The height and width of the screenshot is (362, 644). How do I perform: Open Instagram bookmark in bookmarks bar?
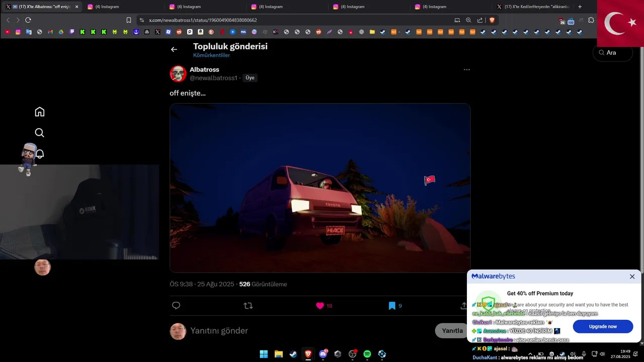coord(18,32)
